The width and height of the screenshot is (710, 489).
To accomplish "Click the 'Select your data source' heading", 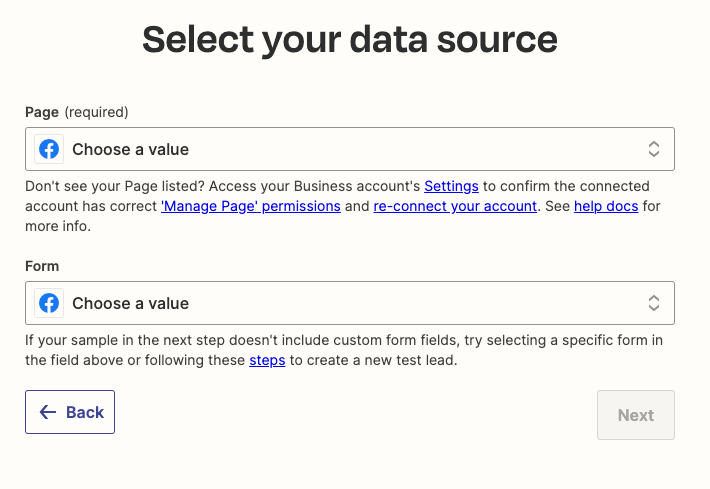I will pos(350,40).
